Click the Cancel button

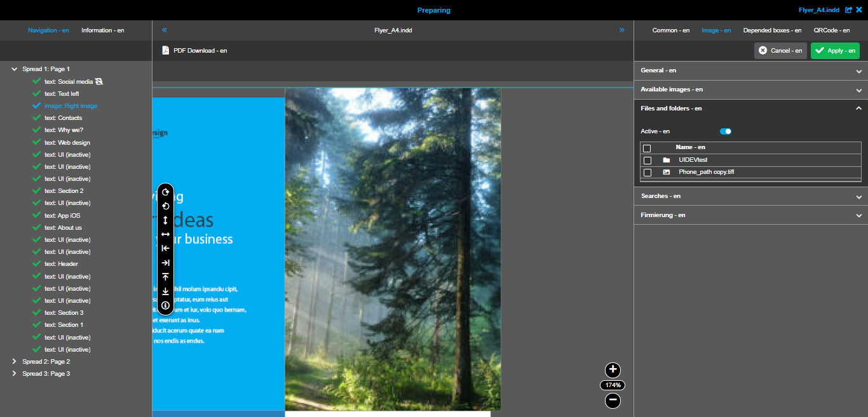(780, 50)
